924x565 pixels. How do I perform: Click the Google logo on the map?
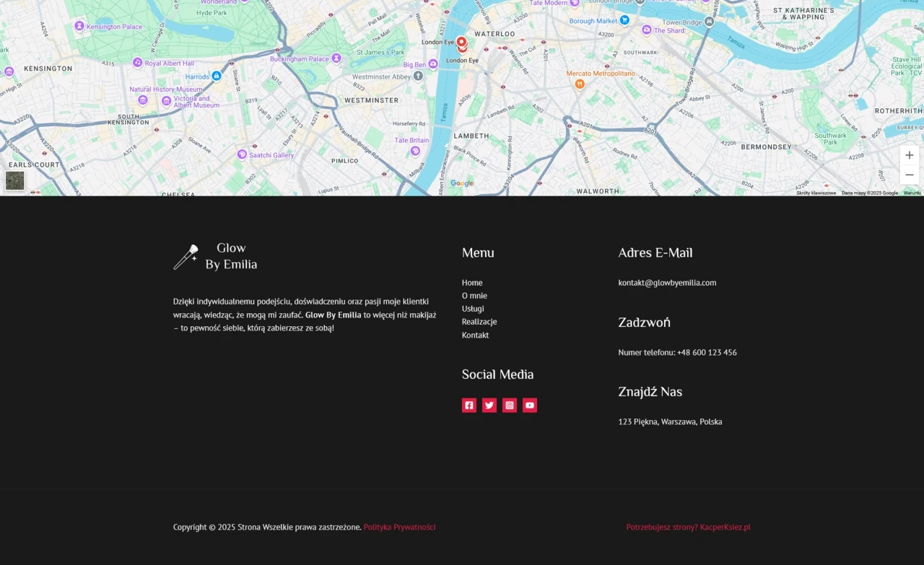point(462,183)
